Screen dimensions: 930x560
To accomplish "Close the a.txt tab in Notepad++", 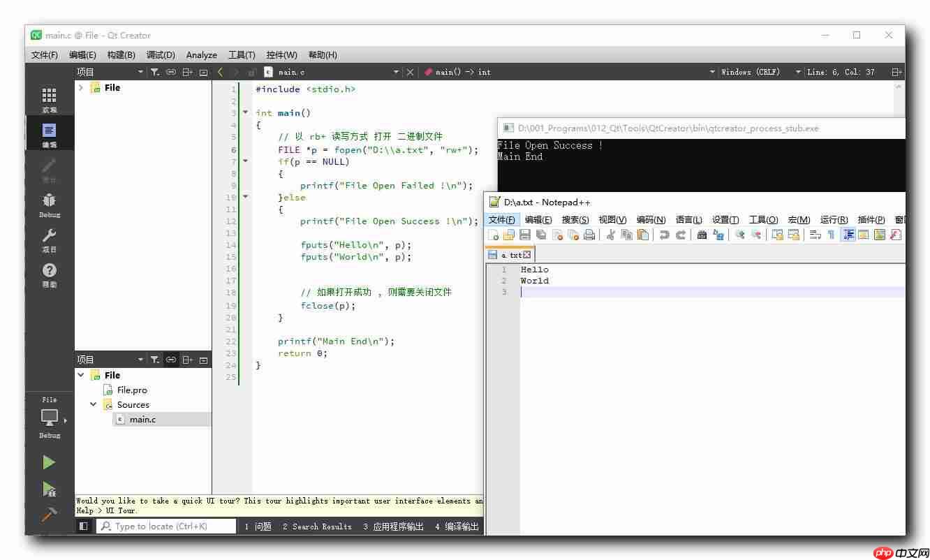I will [x=527, y=255].
